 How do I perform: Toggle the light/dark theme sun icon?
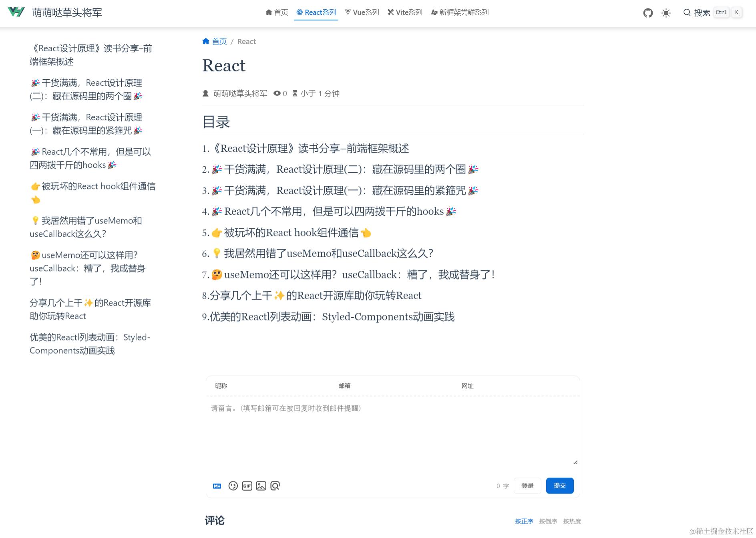click(666, 13)
